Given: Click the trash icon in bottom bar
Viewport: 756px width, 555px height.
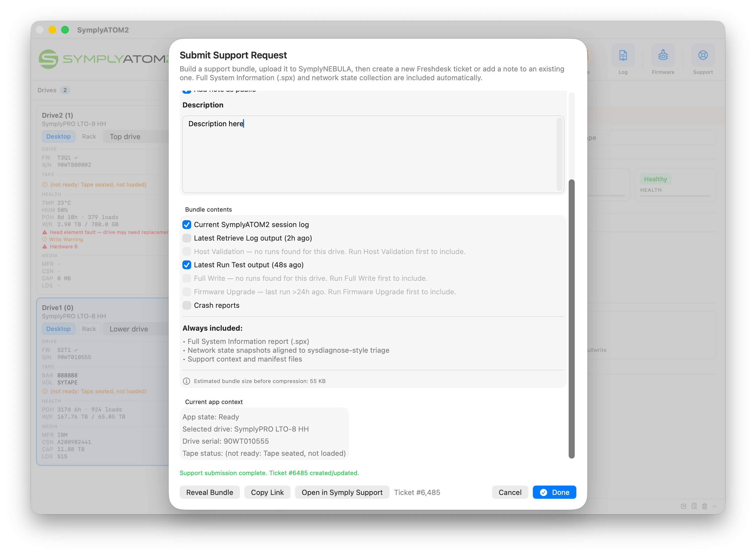Looking at the screenshot, I should 704,506.
